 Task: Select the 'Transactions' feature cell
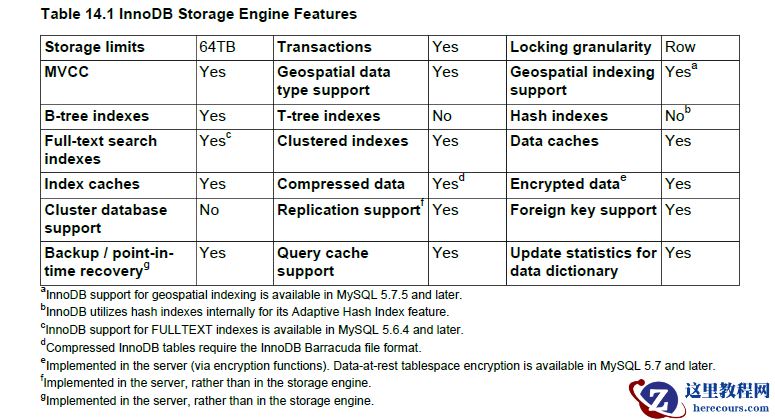point(325,47)
